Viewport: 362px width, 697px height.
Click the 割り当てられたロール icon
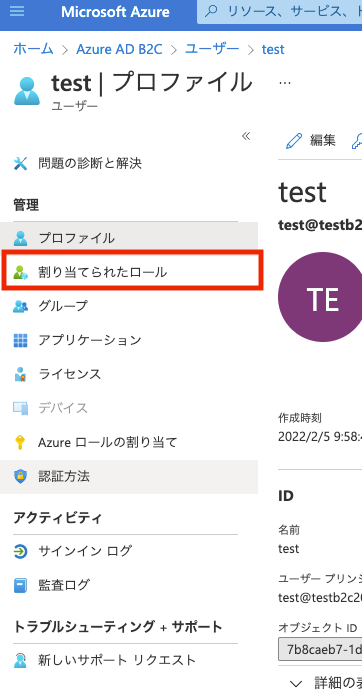[x=20, y=272]
